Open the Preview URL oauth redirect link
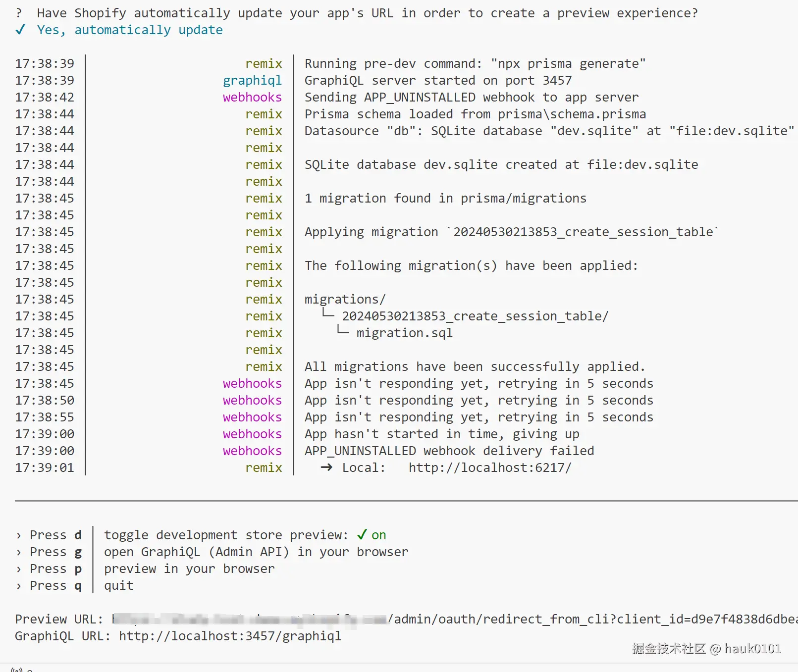Image resolution: width=798 pixels, height=672 pixels. click(455, 619)
